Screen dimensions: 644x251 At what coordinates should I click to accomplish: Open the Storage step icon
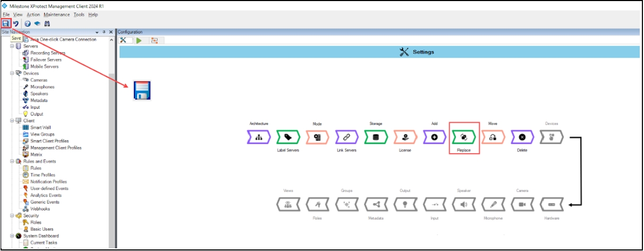coord(376,137)
